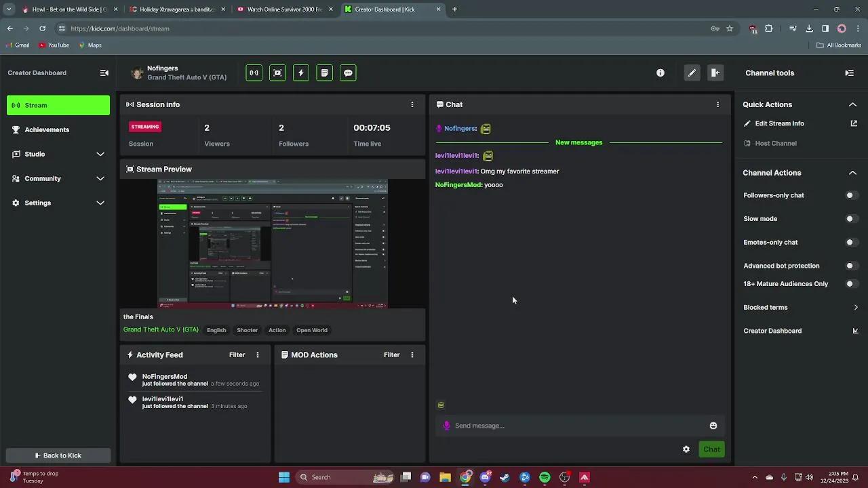Click the green Chat send button
Image resolution: width=868 pixels, height=488 pixels.
point(711,449)
